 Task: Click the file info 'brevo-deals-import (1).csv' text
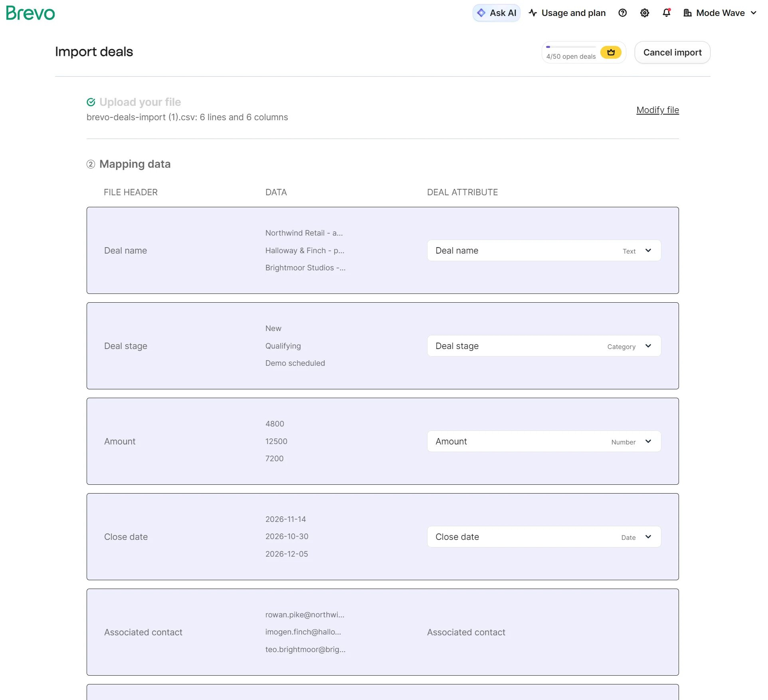(x=187, y=117)
